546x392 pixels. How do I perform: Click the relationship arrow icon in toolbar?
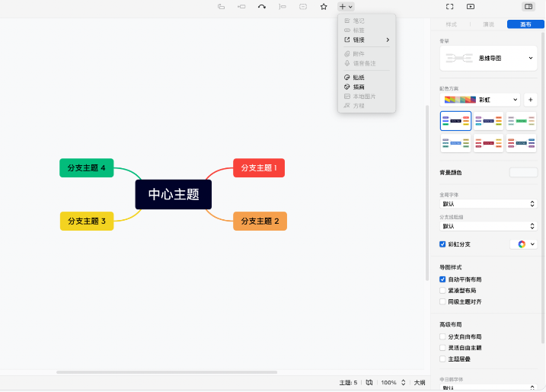click(x=262, y=6)
